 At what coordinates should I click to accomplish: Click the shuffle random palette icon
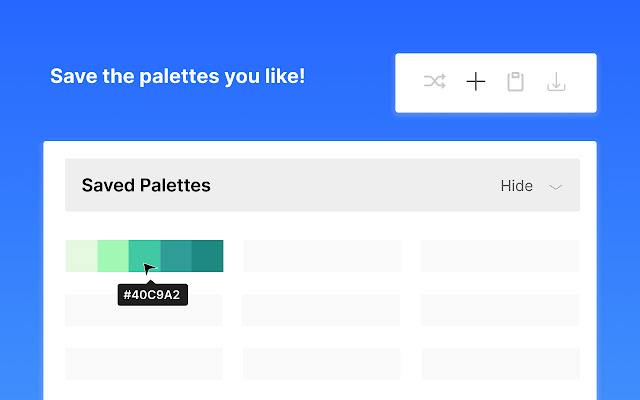click(434, 82)
